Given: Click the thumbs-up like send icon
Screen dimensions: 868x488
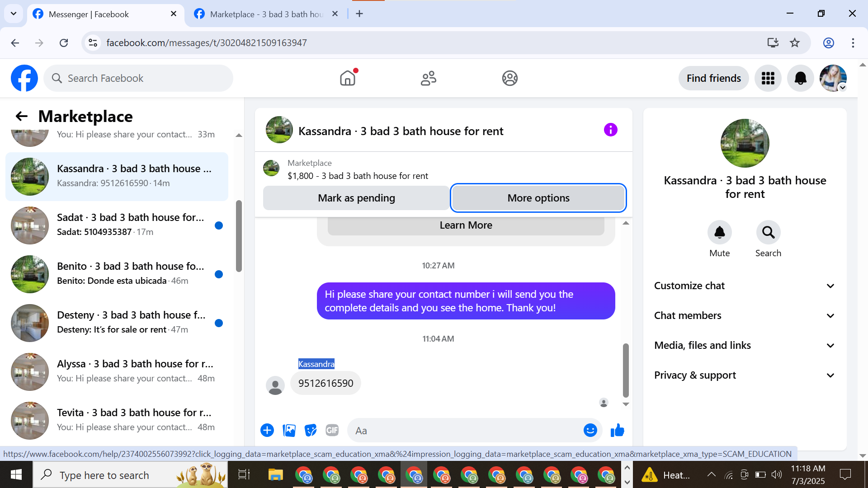Looking at the screenshot, I should tap(617, 431).
